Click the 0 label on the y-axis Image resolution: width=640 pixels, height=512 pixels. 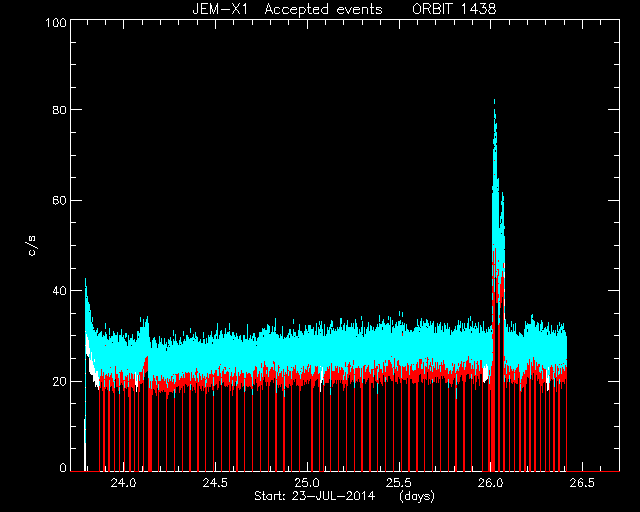[x=63, y=468]
